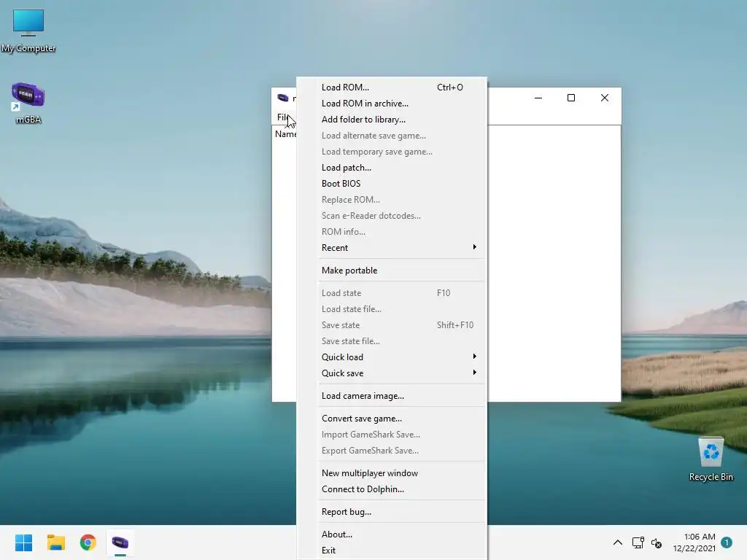The height and width of the screenshot is (560, 747).
Task: Select the Recycle Bin icon
Action: 711,459
